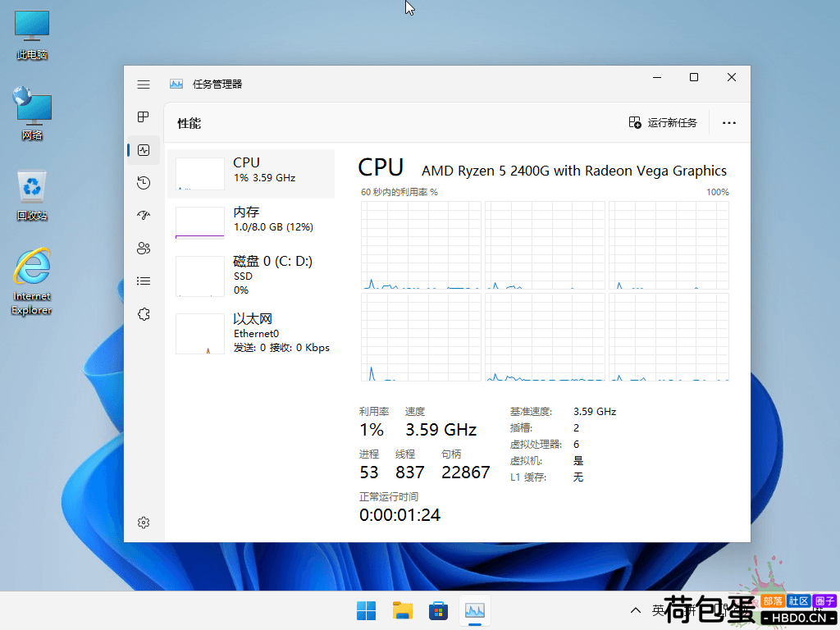Click the Ethernet mini graph thumbnail
Viewport: 840px width, 630px height.
click(x=200, y=334)
